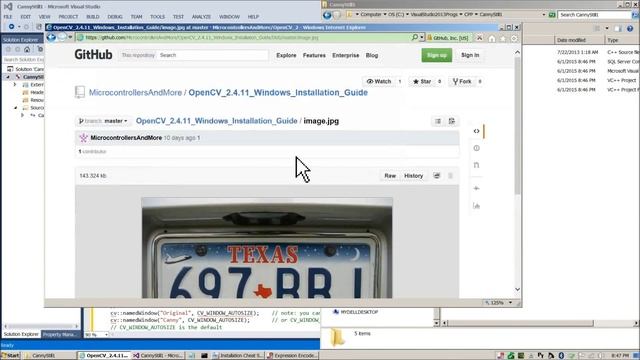This screenshot has height=360, width=640.
Task: Stop loading page X icon in IE
Action: tap(480, 38)
